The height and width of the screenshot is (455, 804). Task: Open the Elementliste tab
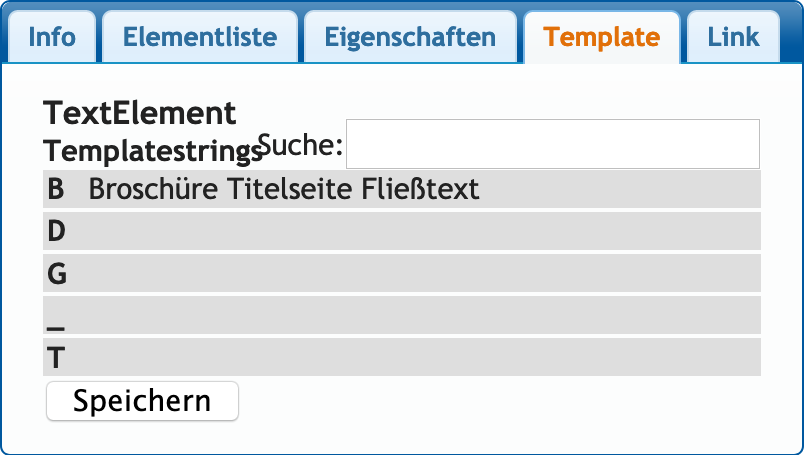[x=200, y=38]
